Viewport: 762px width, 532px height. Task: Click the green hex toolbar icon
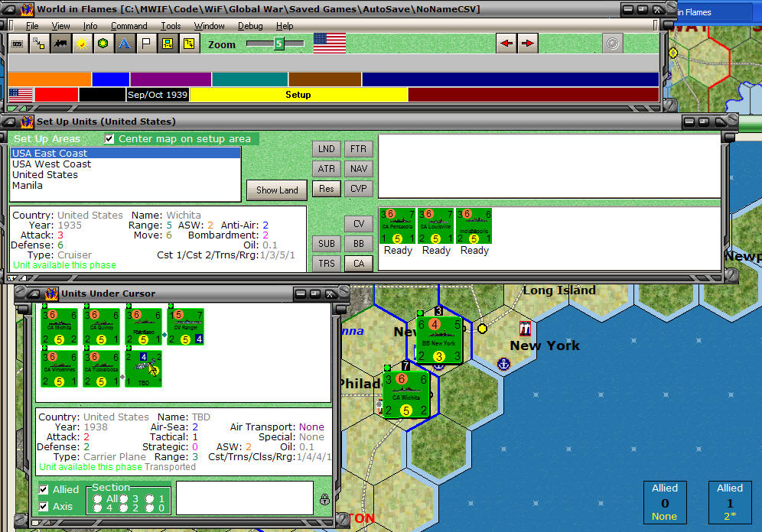pos(102,44)
